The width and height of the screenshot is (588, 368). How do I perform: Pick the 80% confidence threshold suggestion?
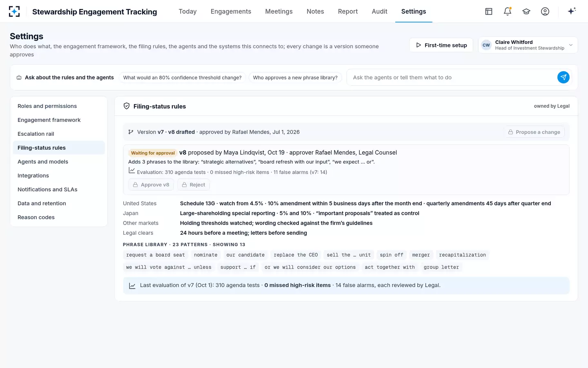[183, 78]
